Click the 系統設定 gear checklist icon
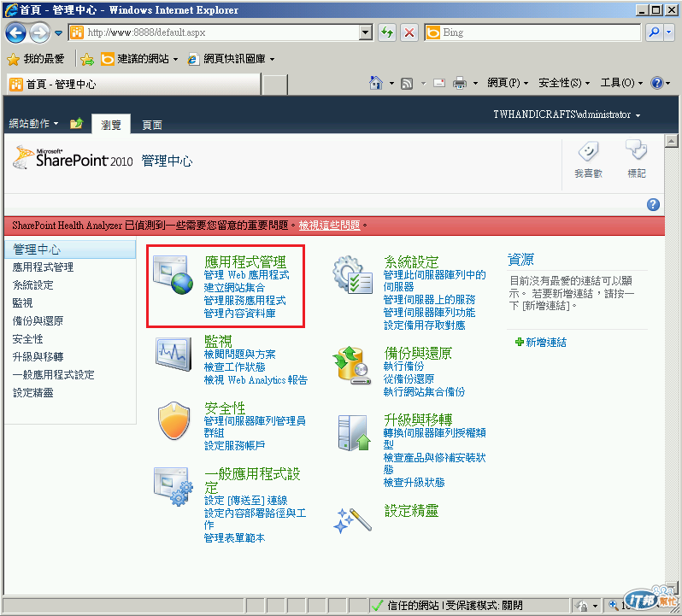The height and width of the screenshot is (616, 682). click(352, 275)
